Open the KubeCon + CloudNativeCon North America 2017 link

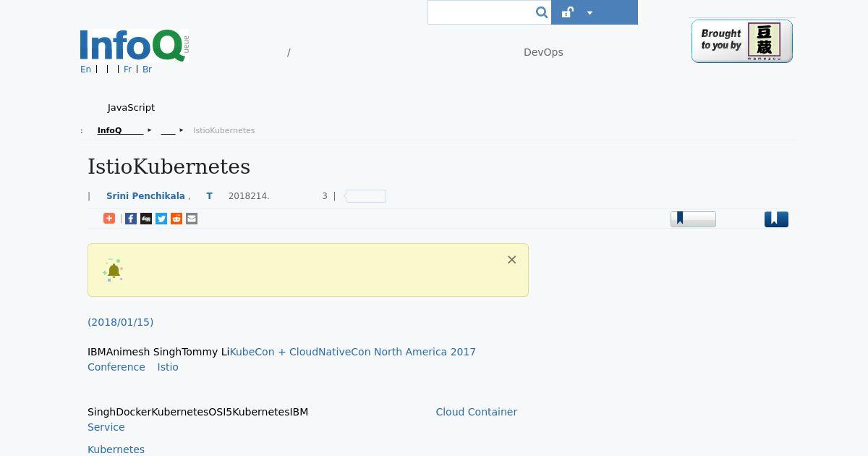click(x=353, y=352)
